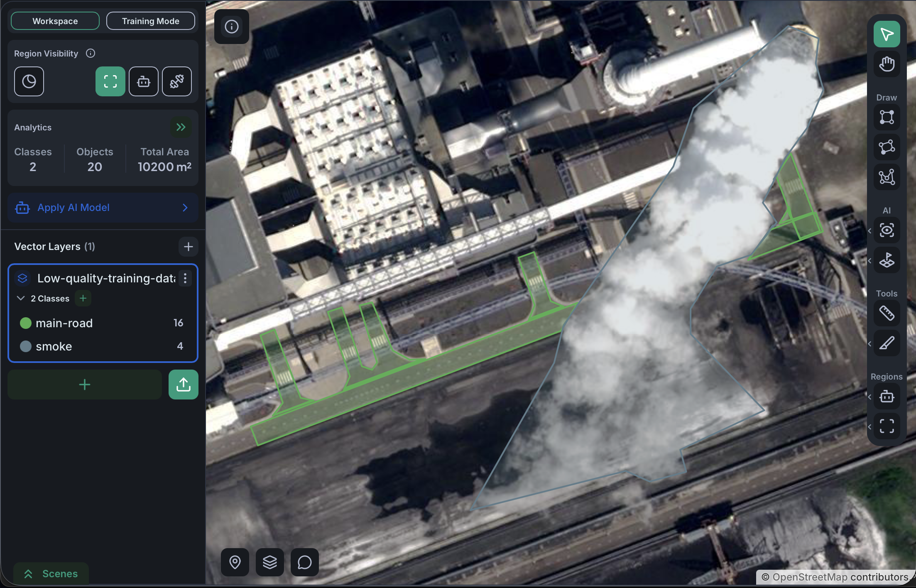This screenshot has width=916, height=588.
Task: Expand Analytics with double chevron
Action: (x=181, y=127)
